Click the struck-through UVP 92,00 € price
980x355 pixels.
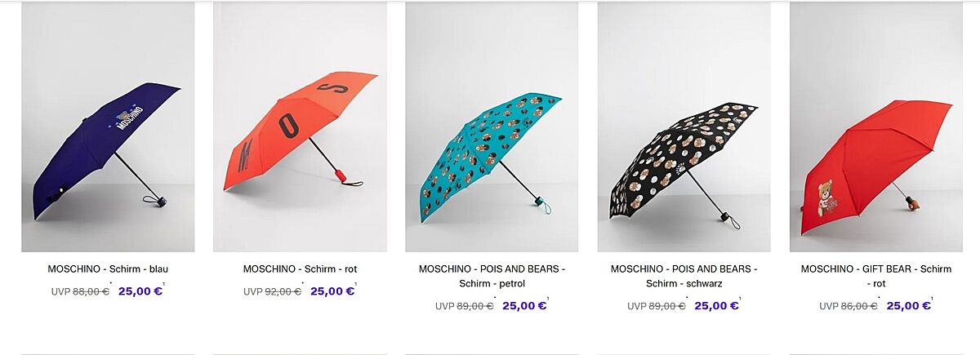pos(272,291)
